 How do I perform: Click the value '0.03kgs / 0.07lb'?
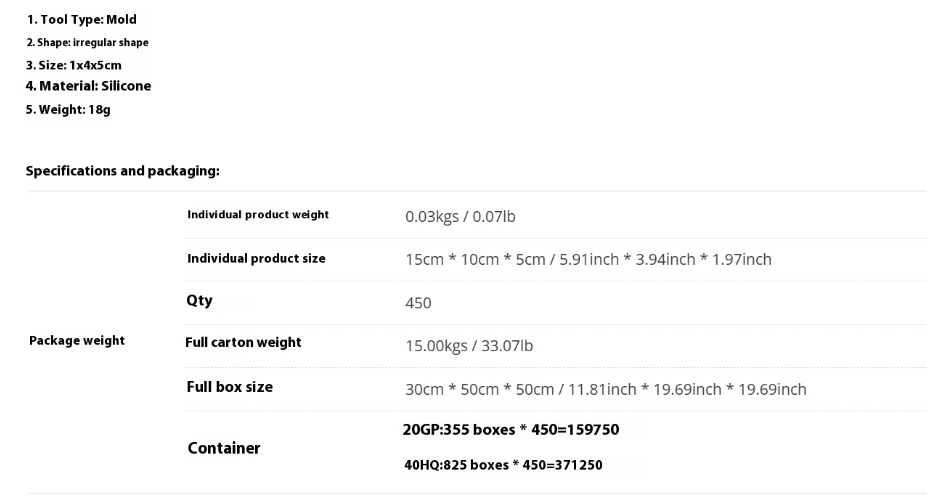click(460, 216)
